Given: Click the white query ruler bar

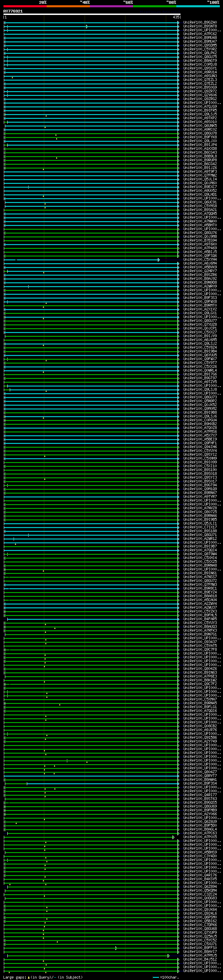Looking at the screenshot, I should tap(92, 14).
